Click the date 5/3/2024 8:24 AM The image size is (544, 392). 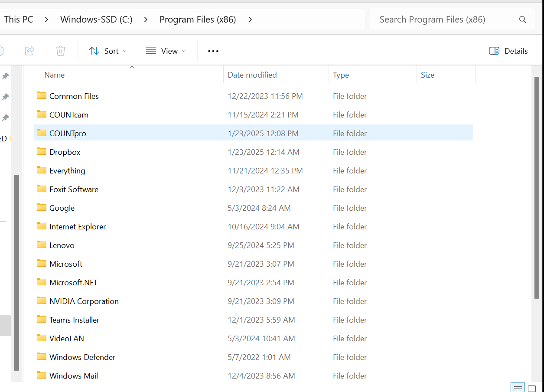click(x=259, y=208)
